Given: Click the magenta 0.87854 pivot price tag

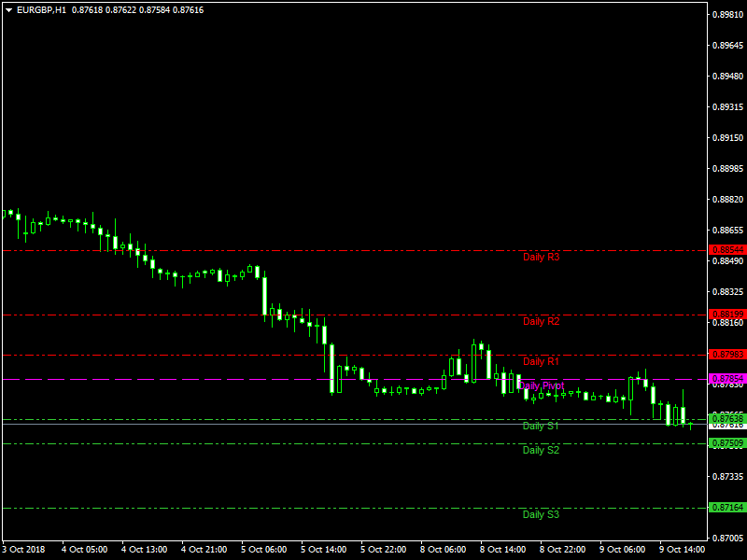Looking at the screenshot, I should pyautogui.click(x=728, y=379).
